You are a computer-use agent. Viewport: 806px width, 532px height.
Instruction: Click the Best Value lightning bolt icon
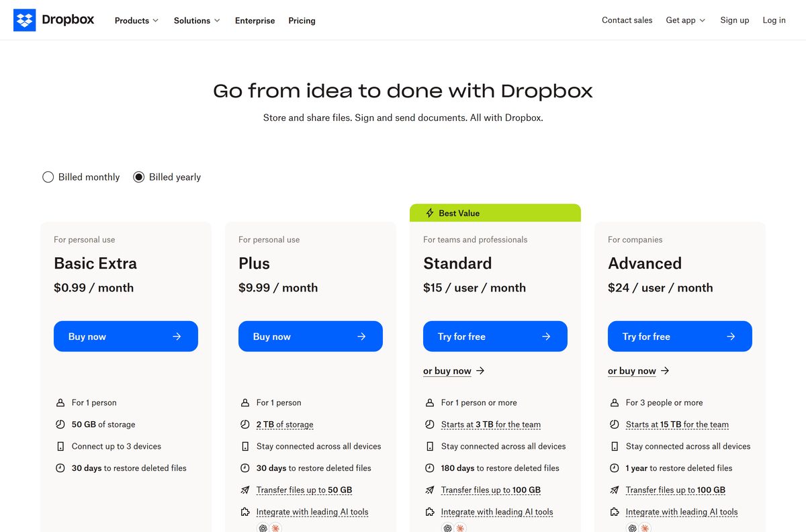point(430,213)
